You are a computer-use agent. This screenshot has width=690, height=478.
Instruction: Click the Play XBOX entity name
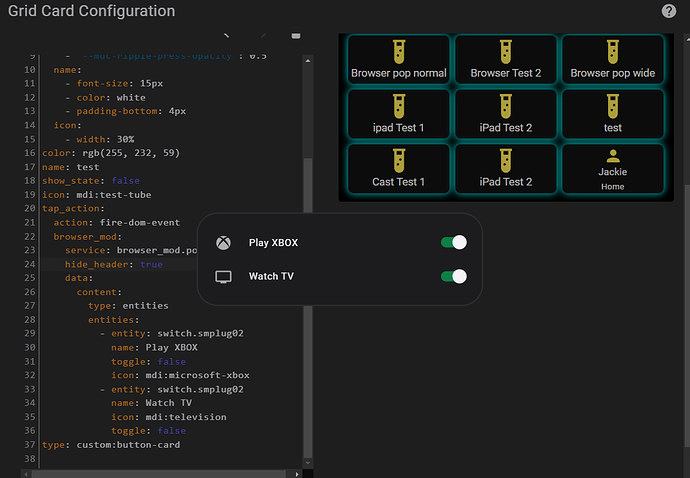273,242
